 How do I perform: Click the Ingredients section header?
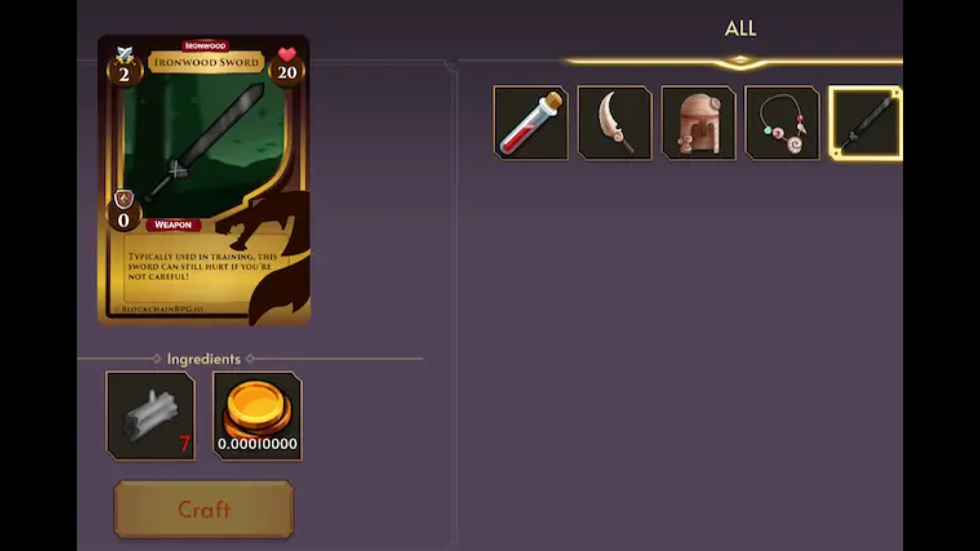click(204, 359)
